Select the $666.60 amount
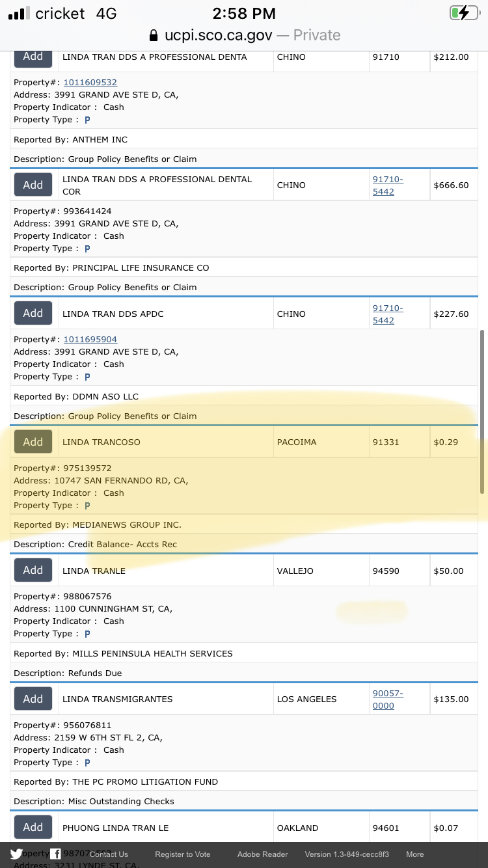488x868 pixels. (451, 185)
